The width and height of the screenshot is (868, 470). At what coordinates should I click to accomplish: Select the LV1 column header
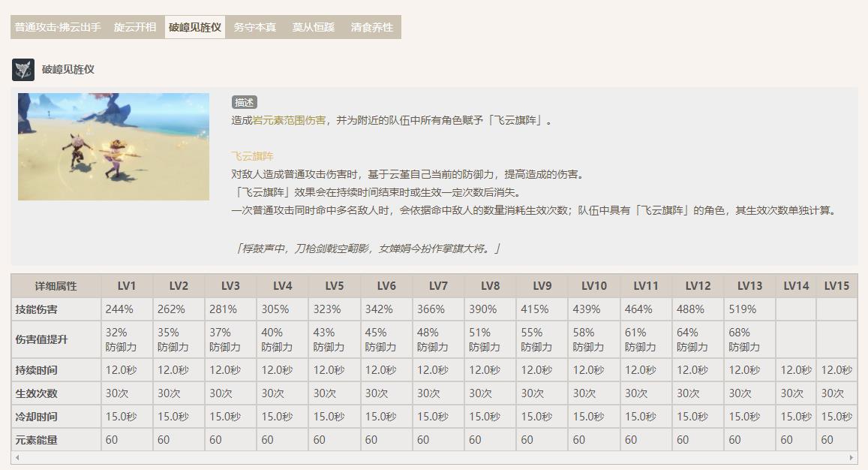click(x=128, y=285)
